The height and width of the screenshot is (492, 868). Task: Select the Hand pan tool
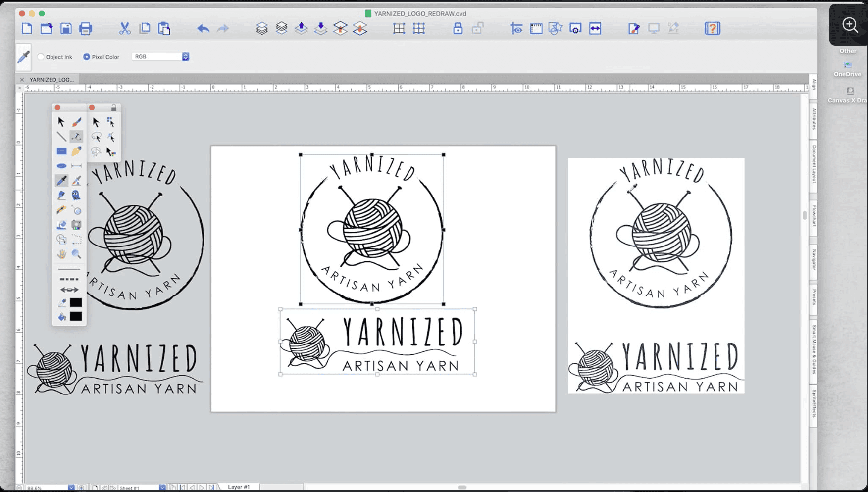[61, 254]
